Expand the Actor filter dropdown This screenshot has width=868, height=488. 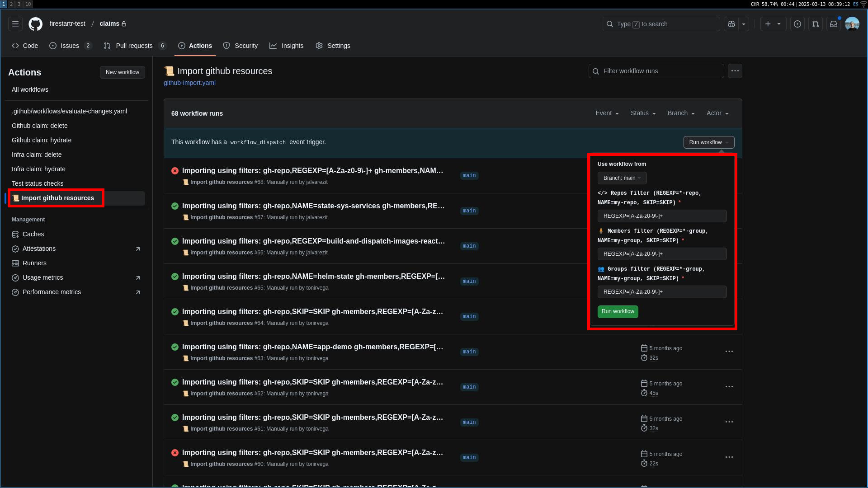click(x=717, y=113)
